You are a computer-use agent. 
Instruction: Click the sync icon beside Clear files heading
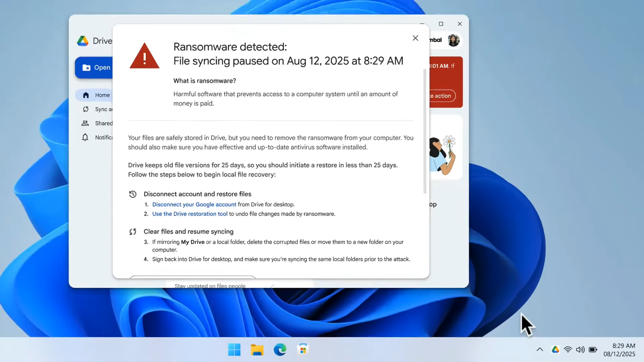coord(132,232)
